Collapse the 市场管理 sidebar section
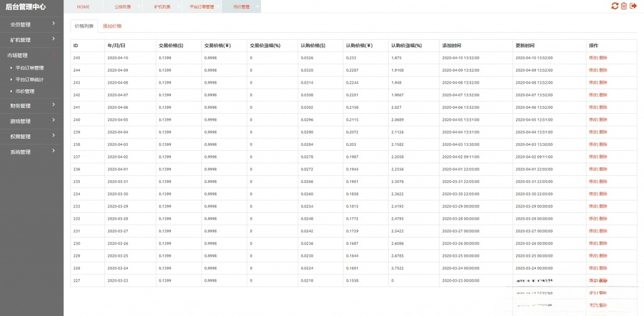This screenshot has height=316, width=644. coord(31,55)
